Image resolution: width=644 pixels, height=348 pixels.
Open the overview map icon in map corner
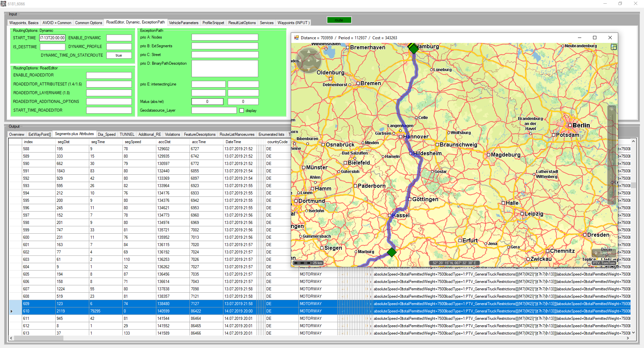614,47
